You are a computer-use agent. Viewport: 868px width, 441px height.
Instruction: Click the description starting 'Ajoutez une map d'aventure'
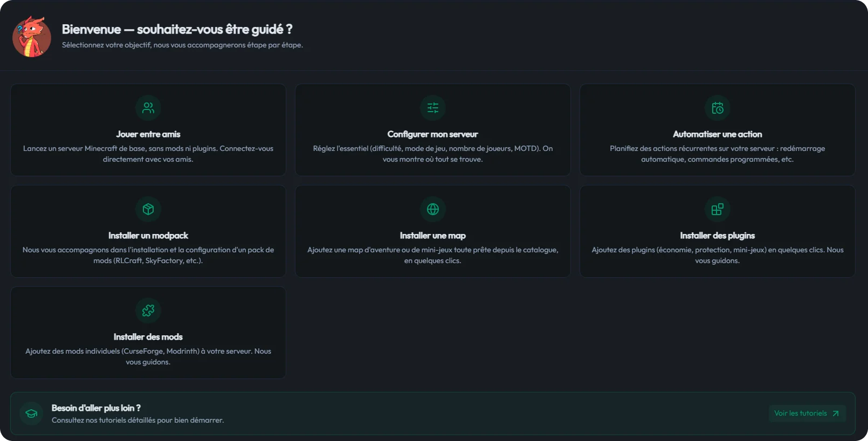[433, 255]
